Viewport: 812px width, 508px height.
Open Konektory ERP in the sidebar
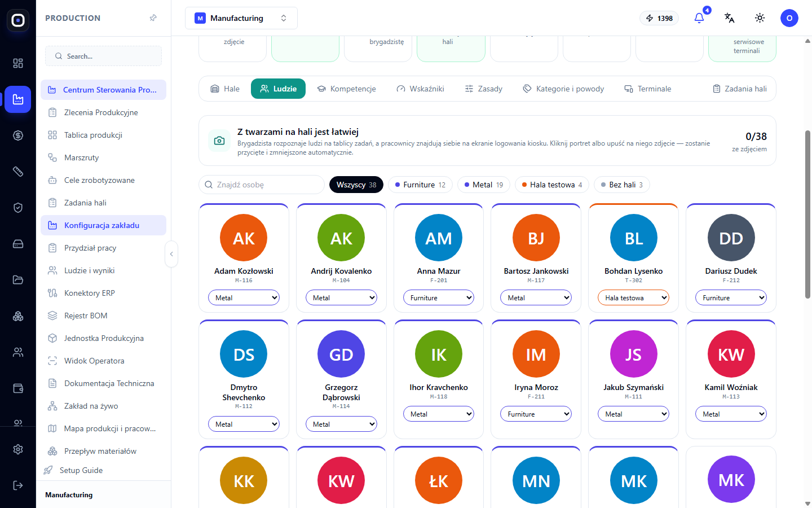pyautogui.click(x=103, y=293)
